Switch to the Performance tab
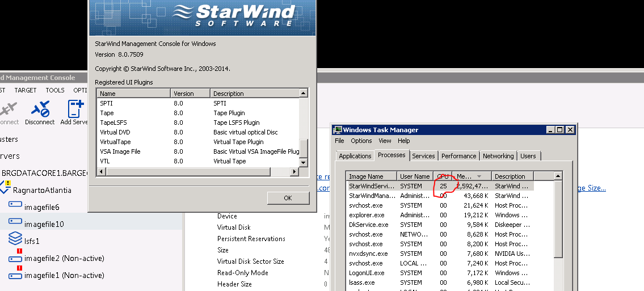 pyautogui.click(x=459, y=156)
